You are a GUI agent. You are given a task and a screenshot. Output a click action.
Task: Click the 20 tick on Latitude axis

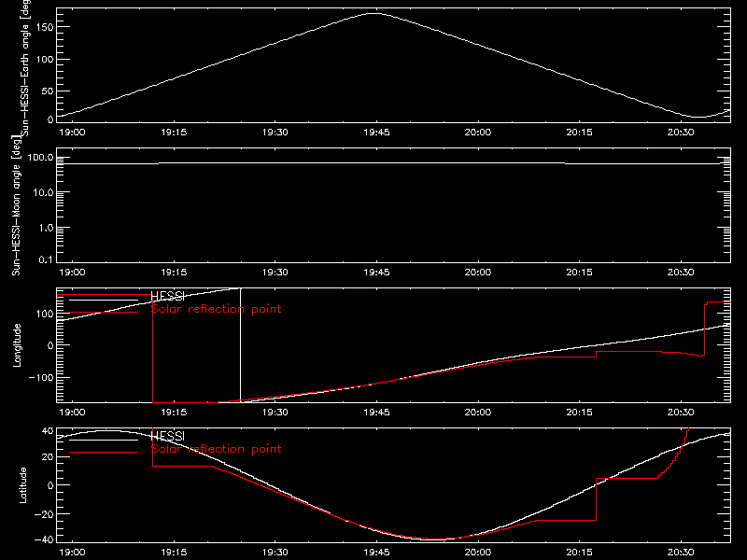coord(48,457)
